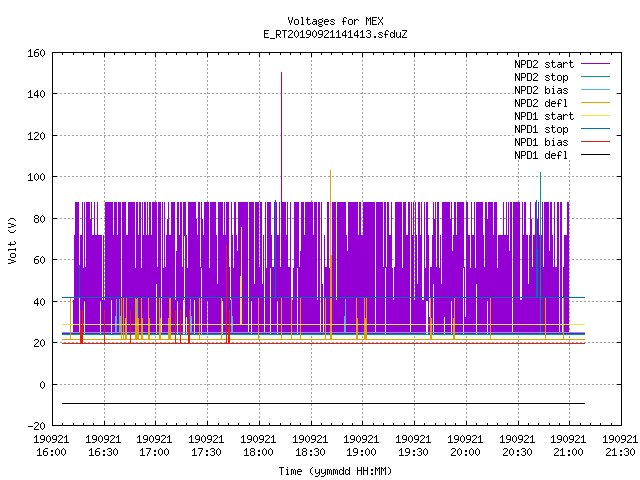The width and height of the screenshot is (640, 480).
Task: Click the light blue NPD2 bias legend line
Action: coord(595,90)
